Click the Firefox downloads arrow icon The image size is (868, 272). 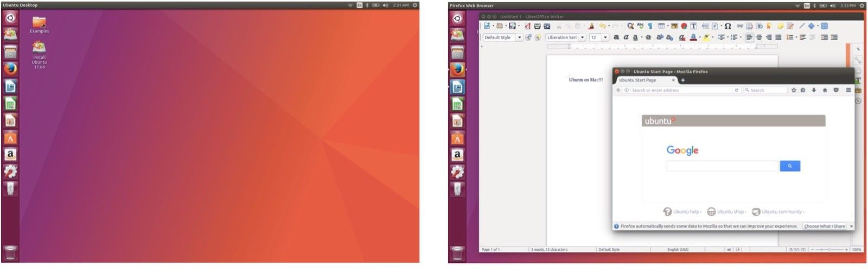click(x=814, y=90)
